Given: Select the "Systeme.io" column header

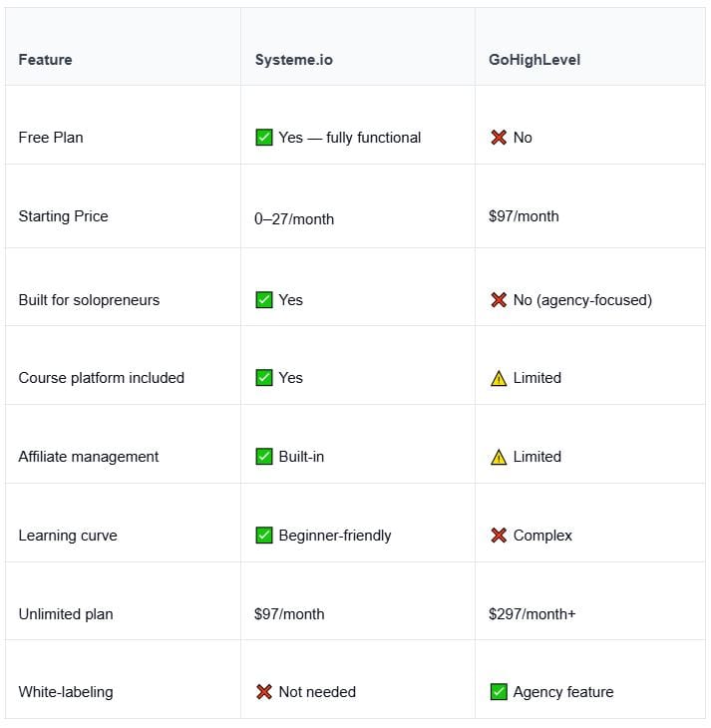Looking at the screenshot, I should (x=294, y=60).
